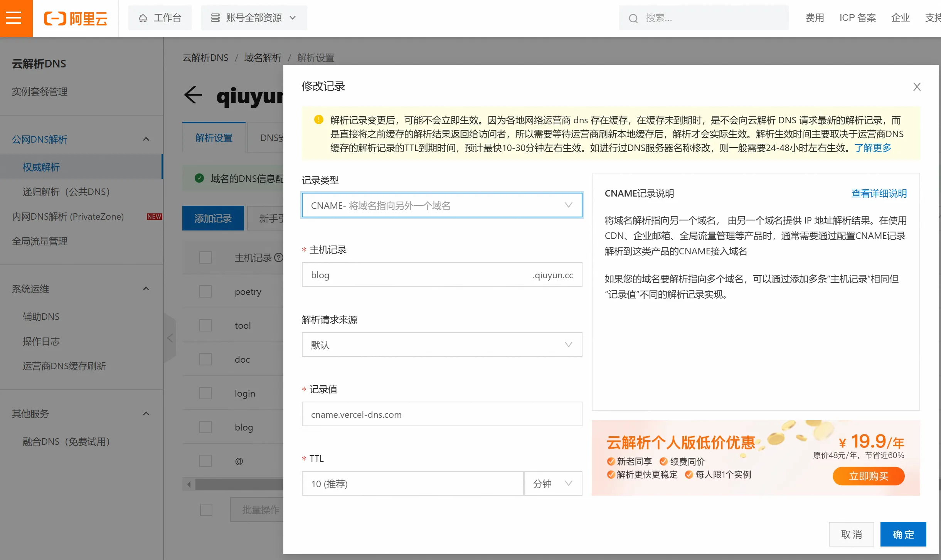Toggle the bottom batch-select checkbox

point(206,510)
